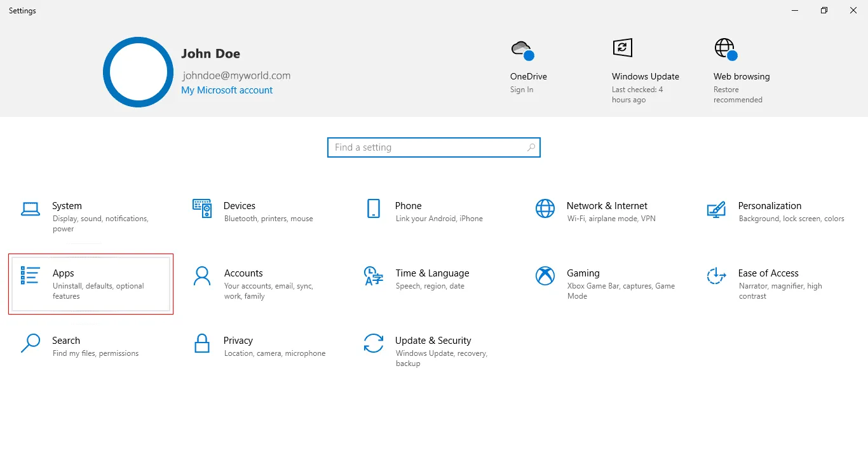
Task: Select the OneDrive Sign In text
Action: pos(522,90)
